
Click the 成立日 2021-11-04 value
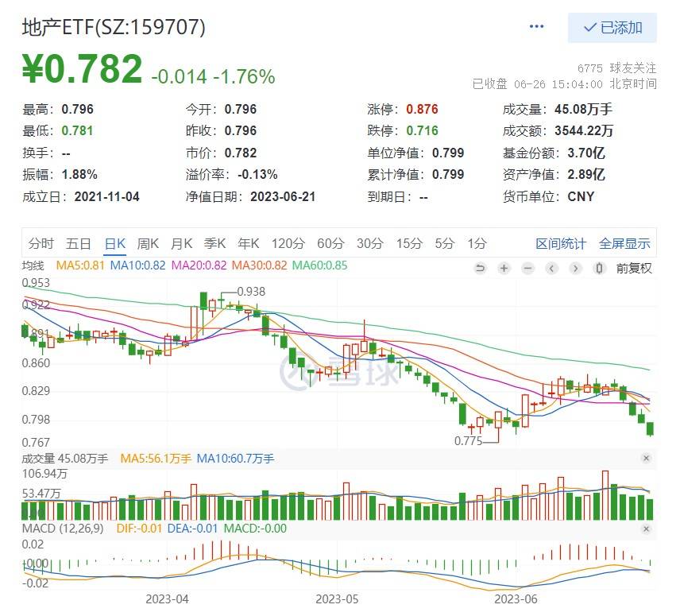click(106, 197)
